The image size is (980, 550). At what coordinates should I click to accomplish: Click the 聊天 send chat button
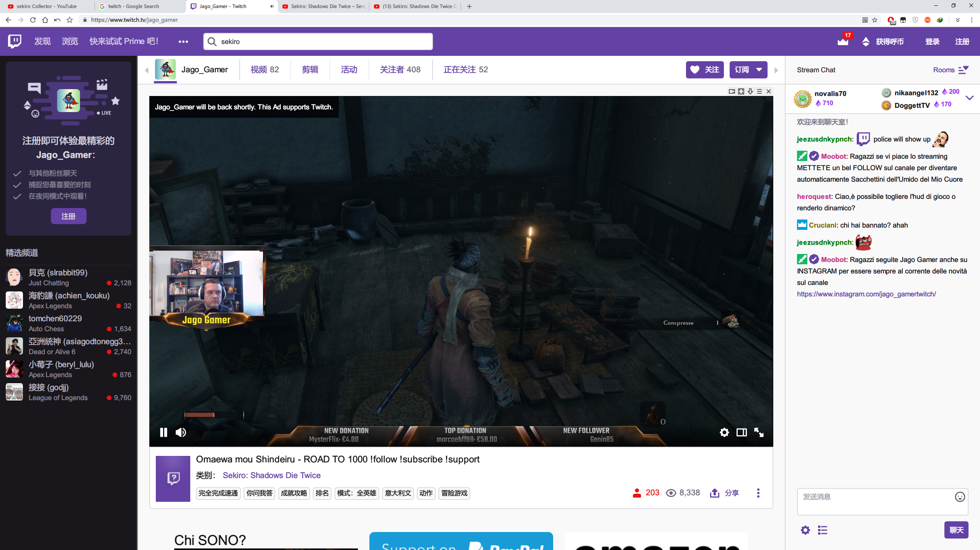tap(956, 530)
